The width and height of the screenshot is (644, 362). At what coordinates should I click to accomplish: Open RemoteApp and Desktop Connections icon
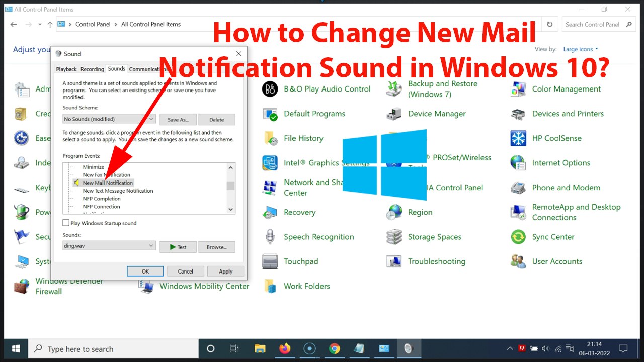(518, 212)
